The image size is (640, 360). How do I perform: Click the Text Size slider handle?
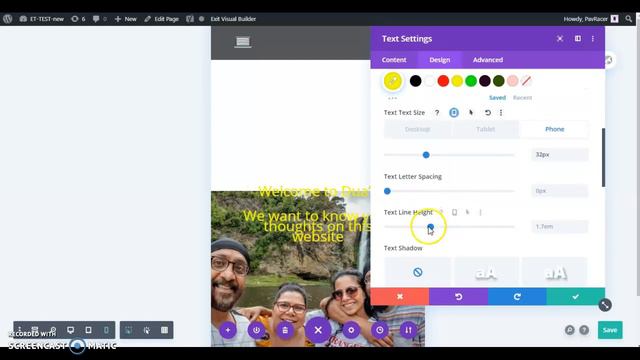tap(426, 155)
